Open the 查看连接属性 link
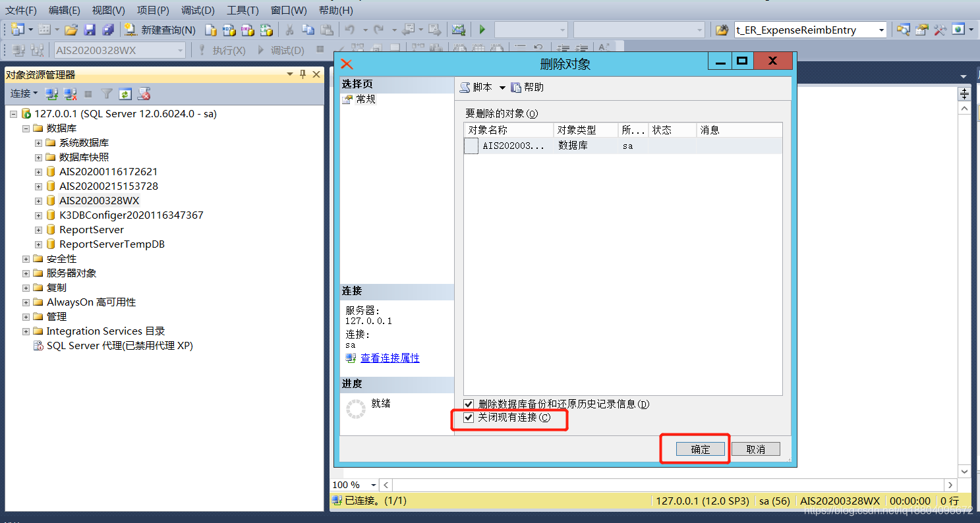 (390, 358)
